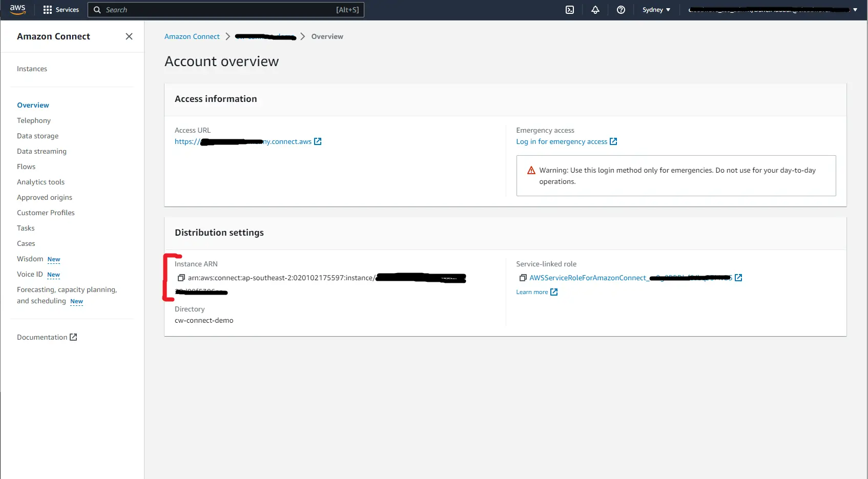This screenshot has height=479, width=868.
Task: Copy the service-linked role name
Action: 523,278
